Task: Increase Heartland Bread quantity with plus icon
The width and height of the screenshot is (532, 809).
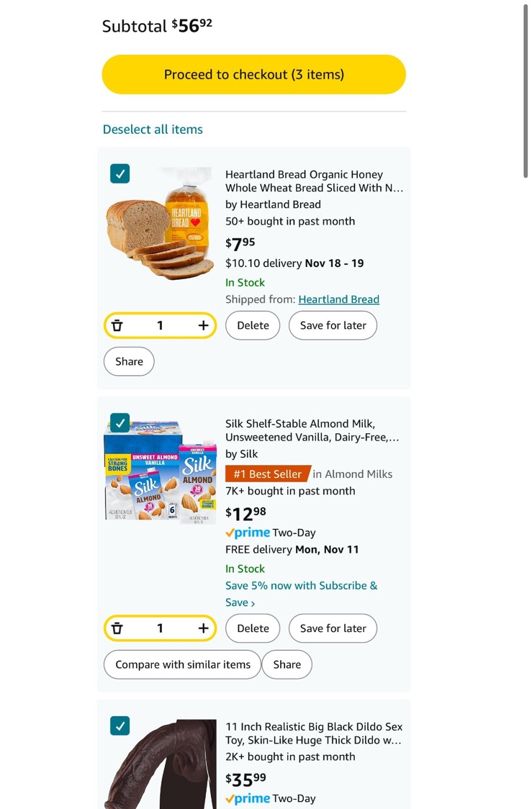Action: coord(203,326)
